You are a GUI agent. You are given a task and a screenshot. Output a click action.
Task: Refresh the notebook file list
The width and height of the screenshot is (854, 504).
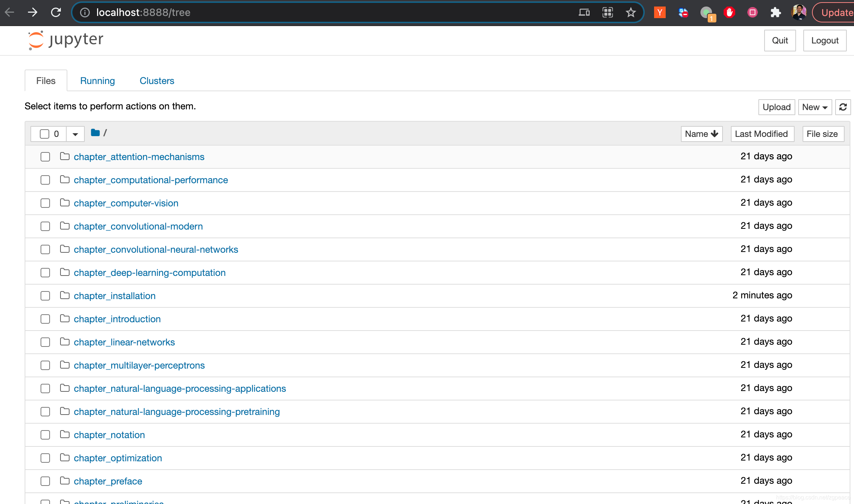click(x=843, y=107)
